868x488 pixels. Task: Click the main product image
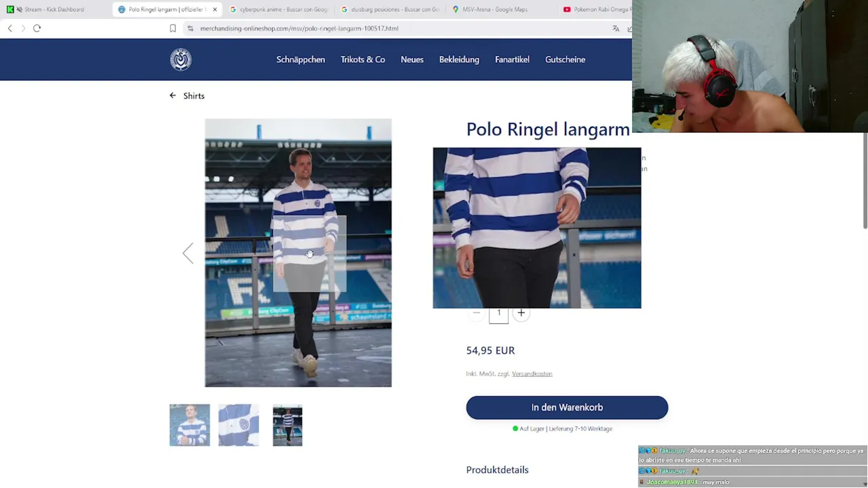pyautogui.click(x=298, y=253)
